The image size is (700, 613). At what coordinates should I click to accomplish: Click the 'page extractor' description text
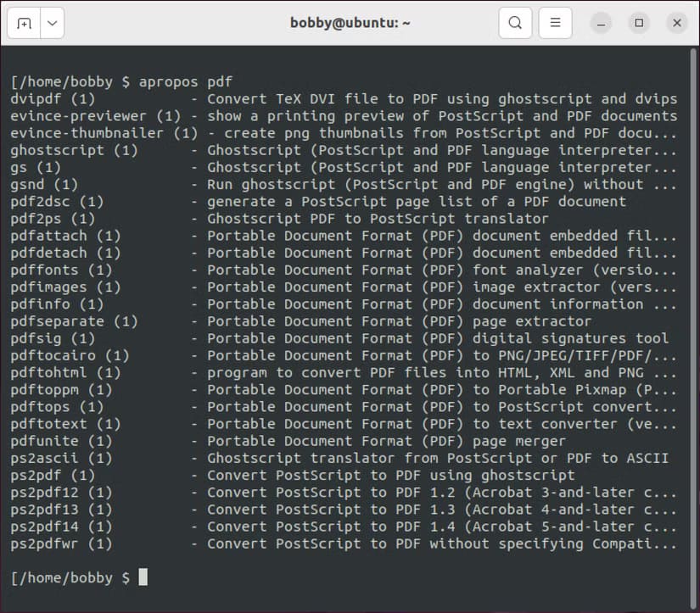[x=532, y=321]
